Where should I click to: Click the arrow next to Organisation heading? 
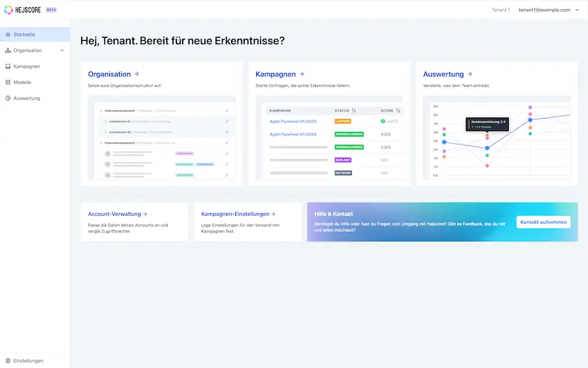pyautogui.click(x=136, y=74)
